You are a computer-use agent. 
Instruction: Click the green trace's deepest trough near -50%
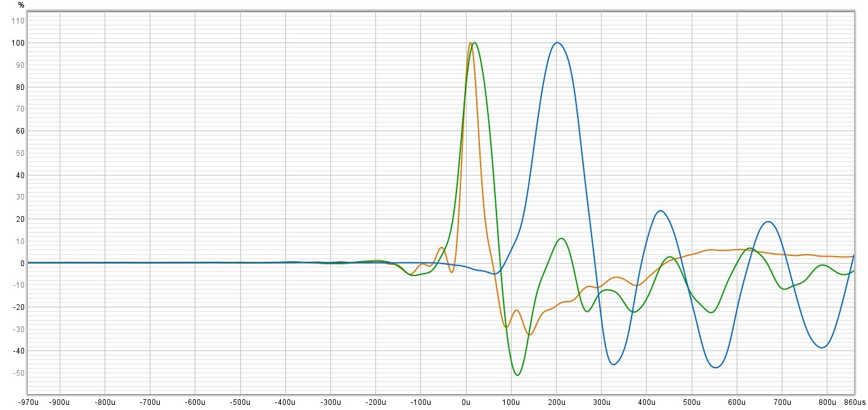pyautogui.click(x=517, y=375)
